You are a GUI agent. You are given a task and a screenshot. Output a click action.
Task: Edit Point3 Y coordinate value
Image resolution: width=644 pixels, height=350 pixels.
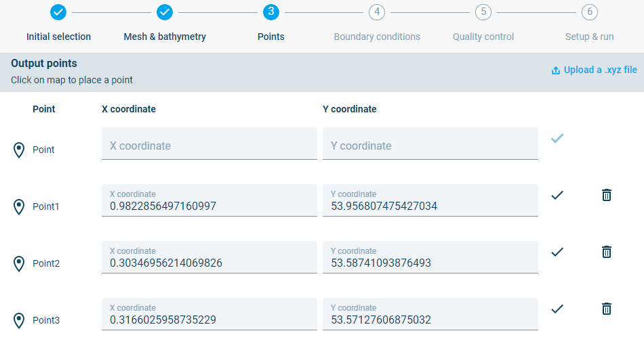click(x=430, y=320)
